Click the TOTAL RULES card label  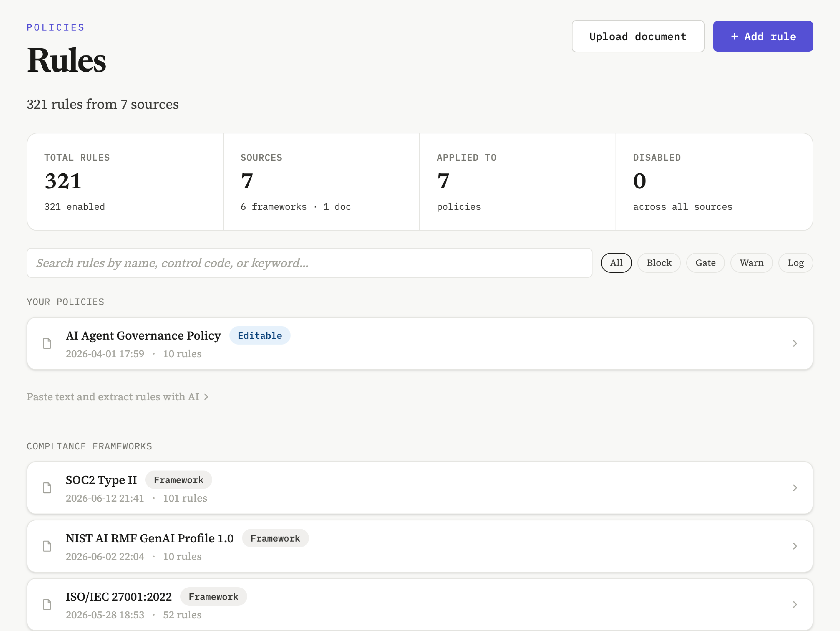77,158
